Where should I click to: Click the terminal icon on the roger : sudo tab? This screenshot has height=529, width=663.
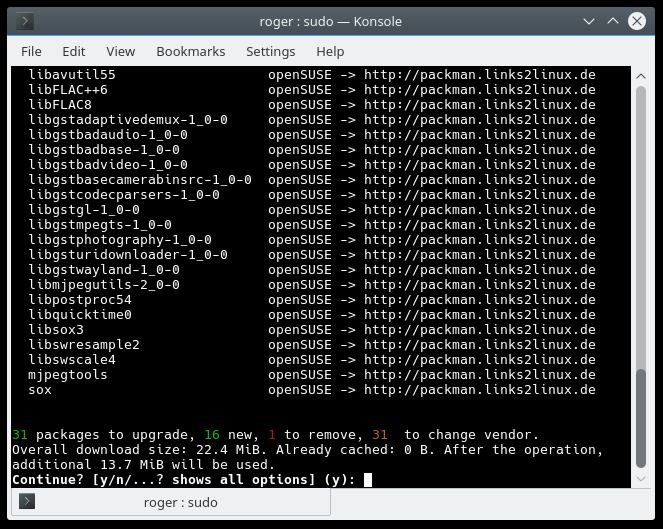tap(27, 502)
